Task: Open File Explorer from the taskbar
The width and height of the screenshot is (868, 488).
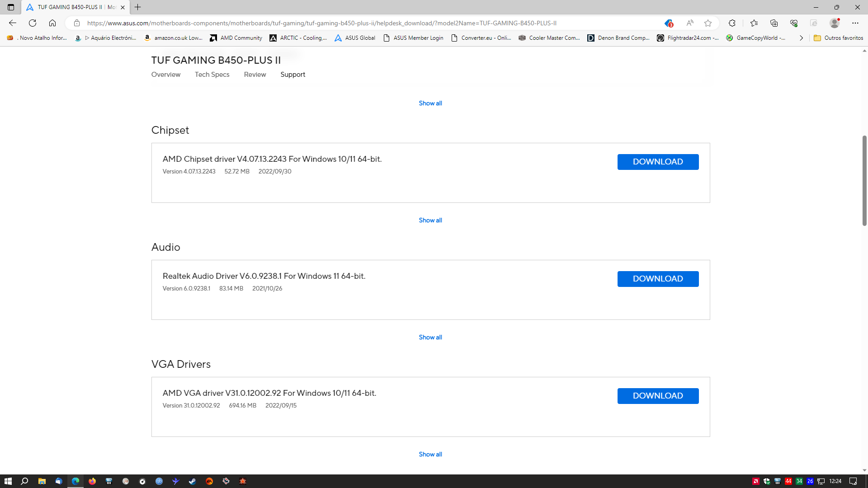Action: click(42, 481)
